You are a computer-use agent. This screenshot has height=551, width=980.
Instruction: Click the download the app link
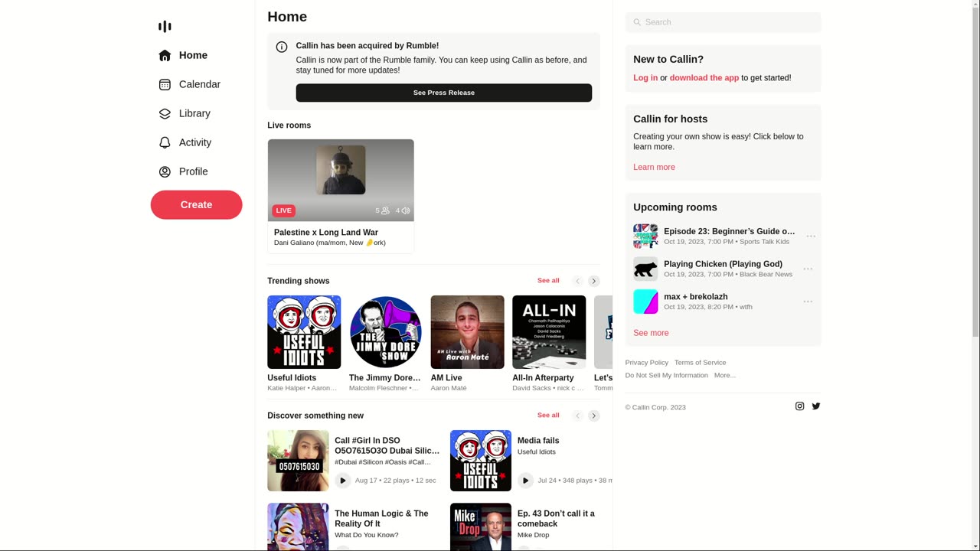click(x=704, y=78)
